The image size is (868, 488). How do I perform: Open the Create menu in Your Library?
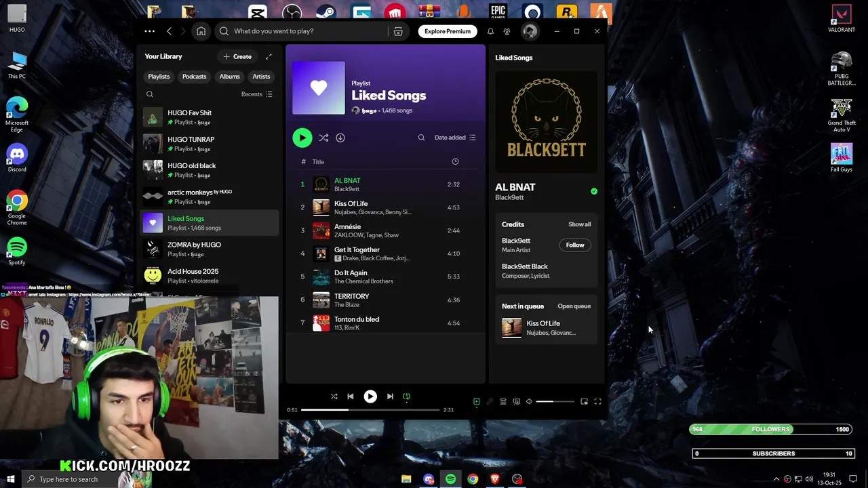[237, 57]
